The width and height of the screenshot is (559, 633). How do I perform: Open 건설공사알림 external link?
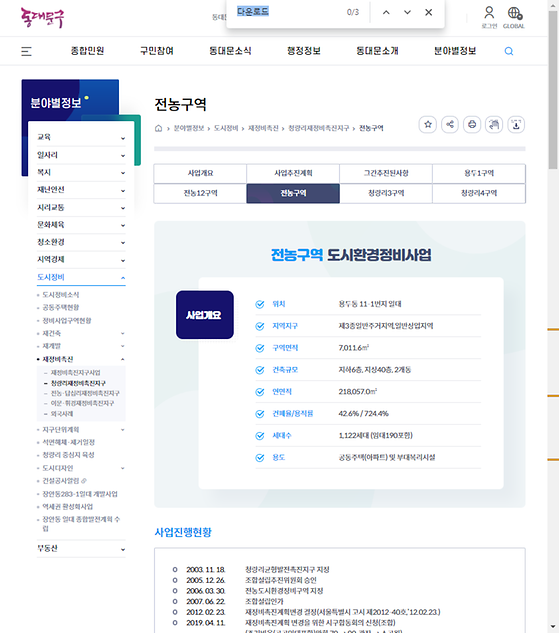(x=65, y=481)
